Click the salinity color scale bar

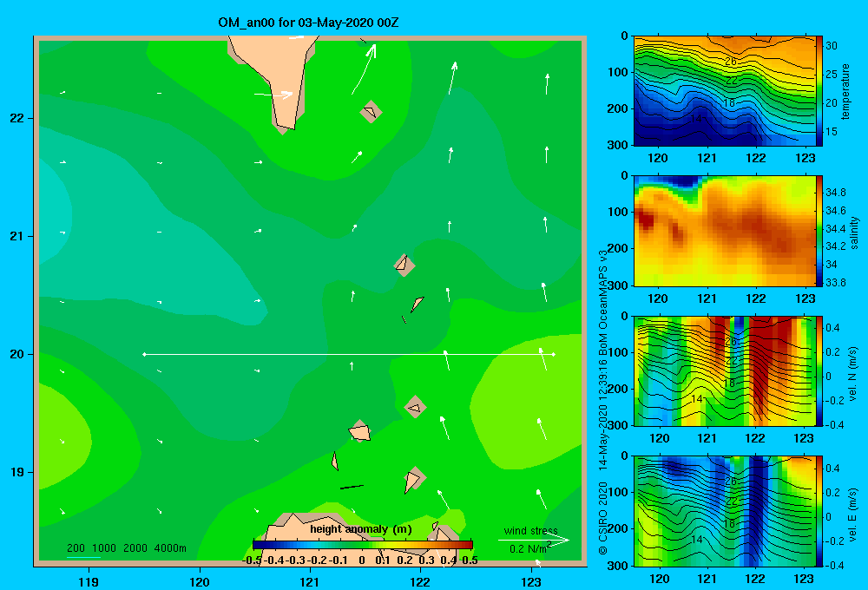coord(819,231)
